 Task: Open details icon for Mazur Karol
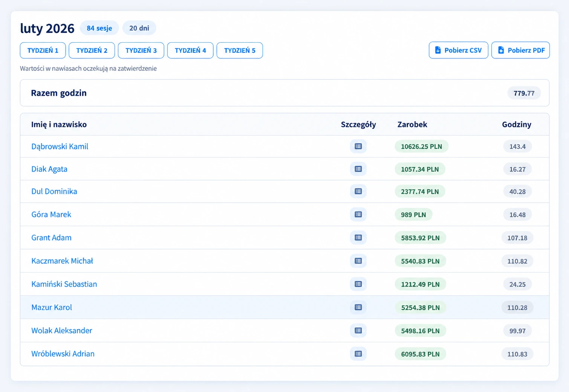click(358, 307)
